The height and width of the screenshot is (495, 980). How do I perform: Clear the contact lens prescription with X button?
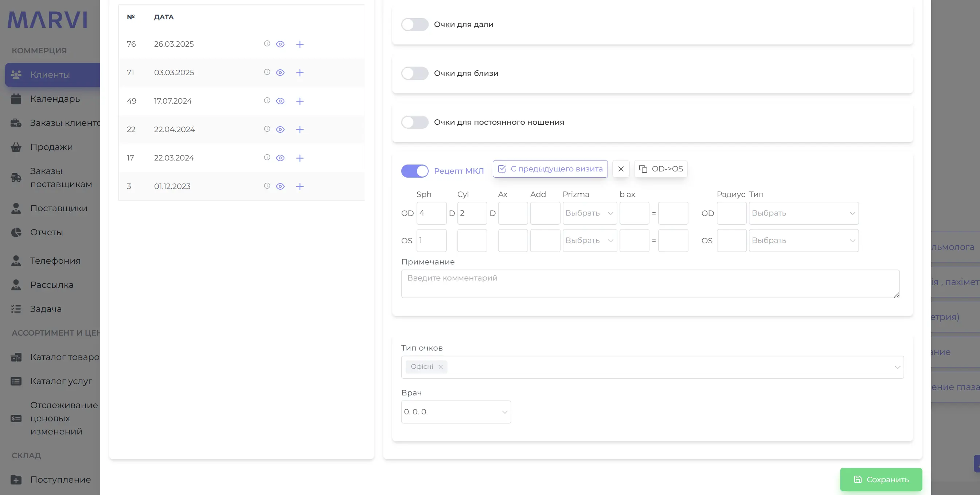pyautogui.click(x=621, y=169)
